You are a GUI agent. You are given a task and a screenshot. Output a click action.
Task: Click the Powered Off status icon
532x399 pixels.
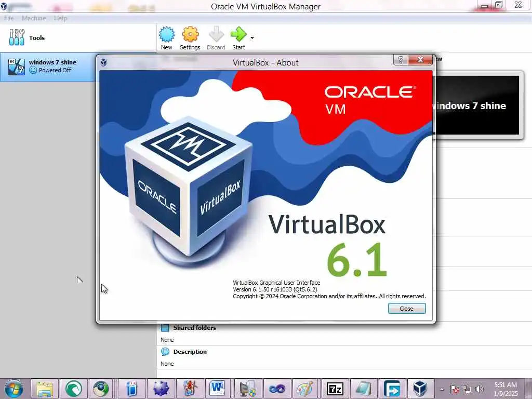click(x=33, y=70)
